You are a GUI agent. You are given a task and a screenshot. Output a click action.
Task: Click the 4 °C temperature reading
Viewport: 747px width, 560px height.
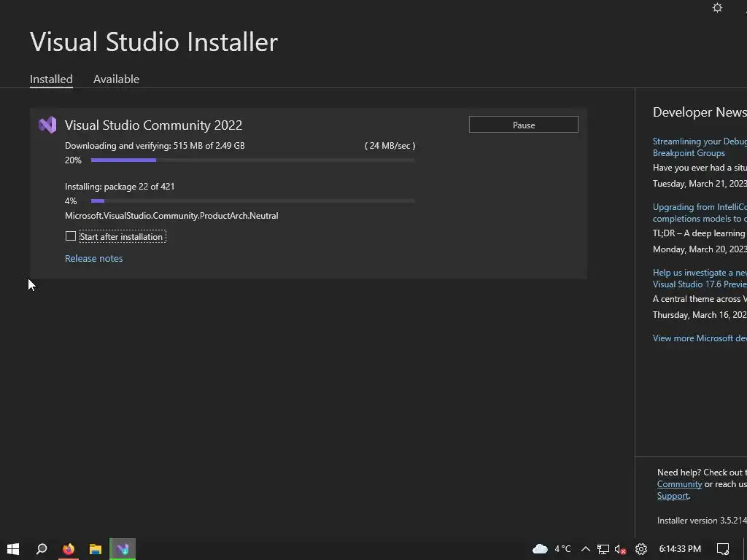click(562, 549)
